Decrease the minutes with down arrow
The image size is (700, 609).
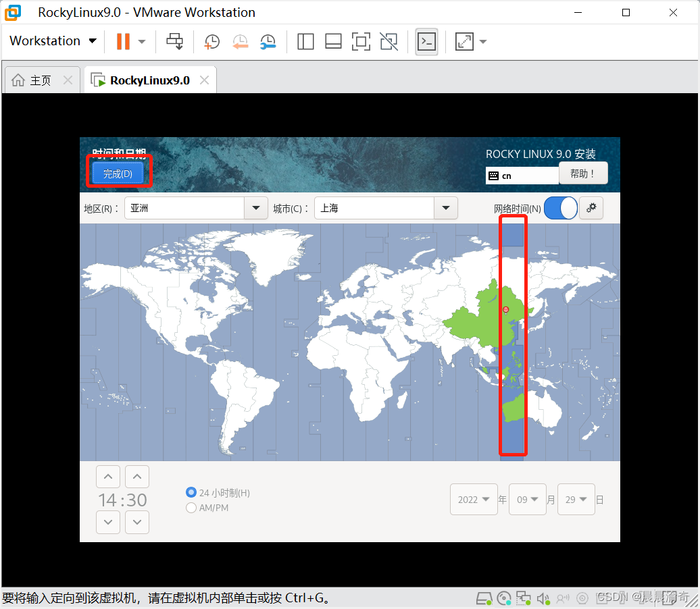click(137, 522)
